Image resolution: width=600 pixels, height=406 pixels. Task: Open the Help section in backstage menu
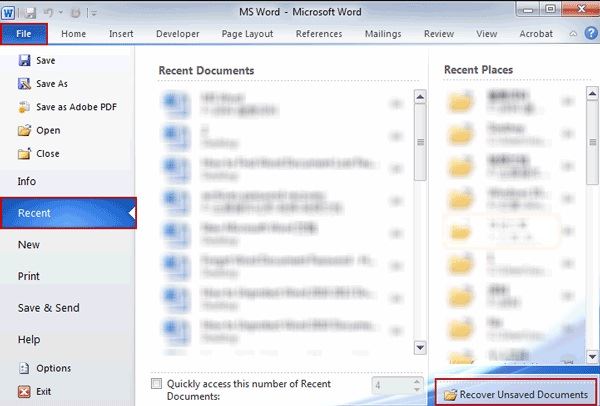coord(29,339)
